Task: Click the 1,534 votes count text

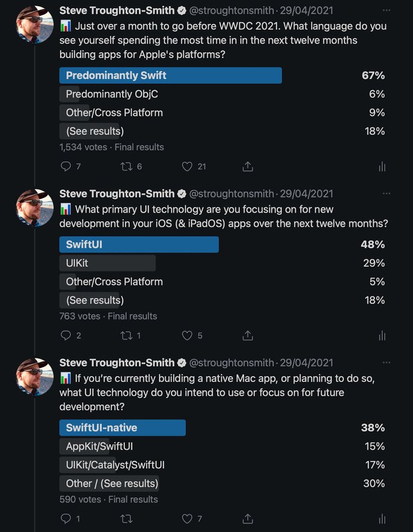Action: click(x=83, y=147)
